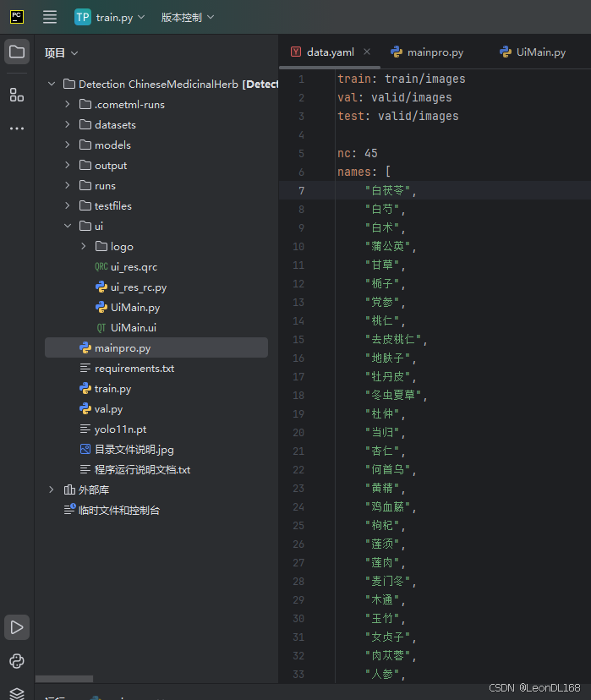This screenshot has height=700, width=591.
Task: Click line number 7 in the gutter
Action: tap(302, 191)
